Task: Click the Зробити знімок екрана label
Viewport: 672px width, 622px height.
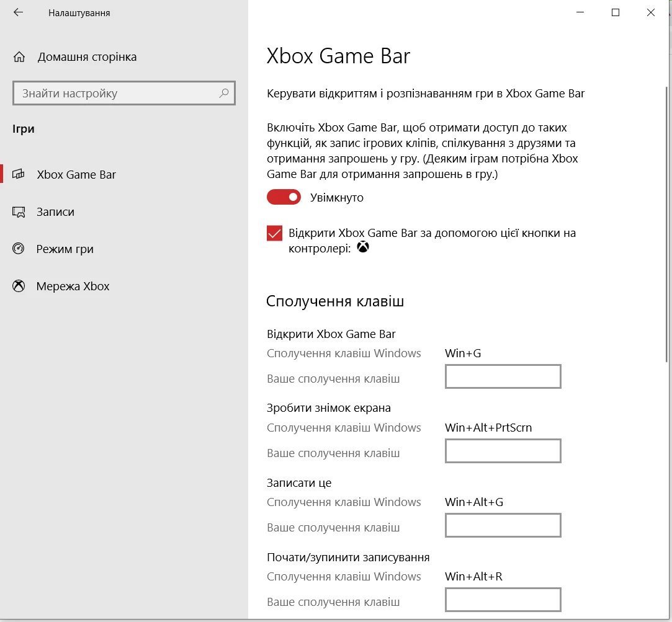Action: [329, 408]
